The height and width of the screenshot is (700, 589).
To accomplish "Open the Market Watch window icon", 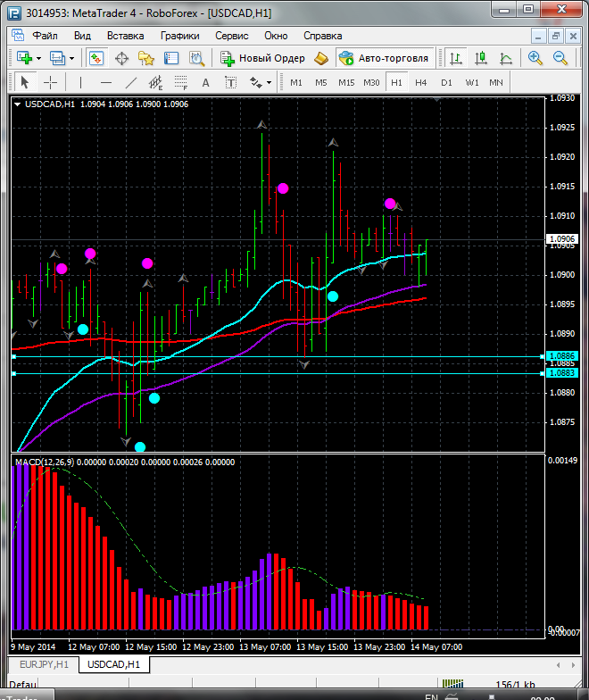I will (95, 58).
